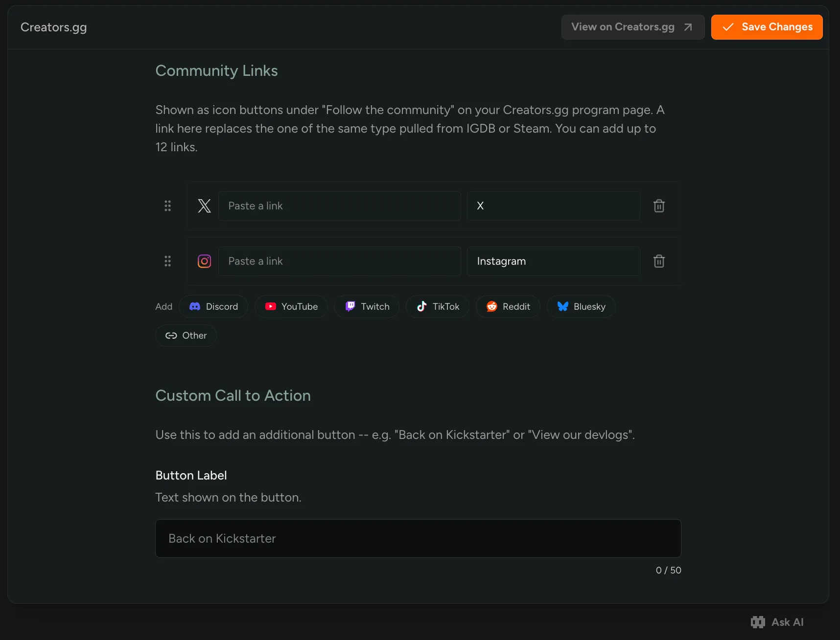Add a Discord community link

(x=213, y=307)
